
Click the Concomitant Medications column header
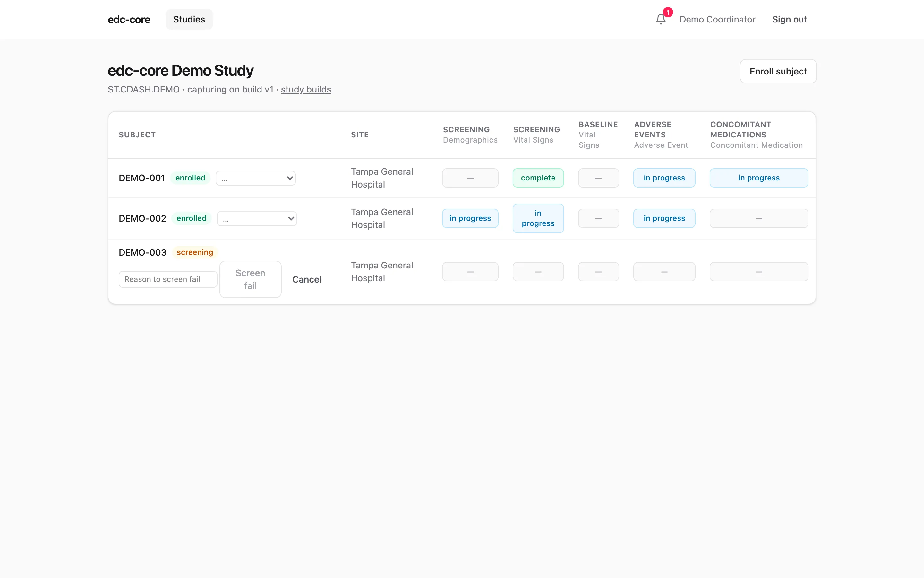click(757, 135)
